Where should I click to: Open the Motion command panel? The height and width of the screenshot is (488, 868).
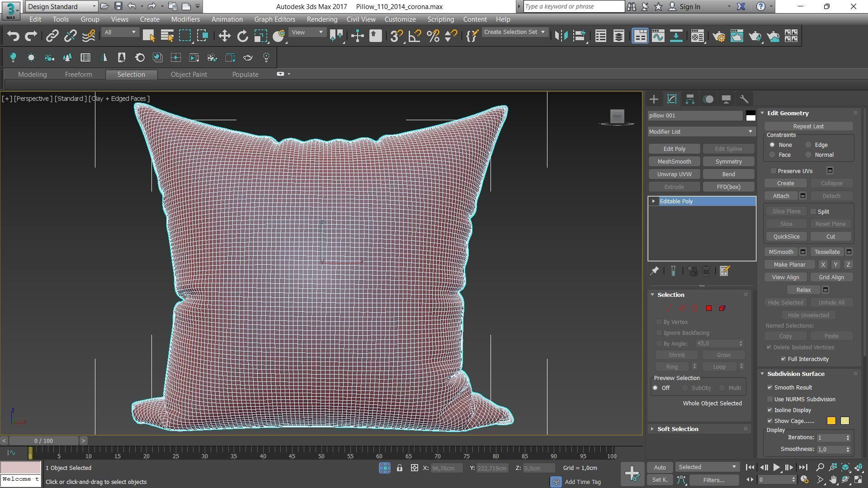point(708,99)
